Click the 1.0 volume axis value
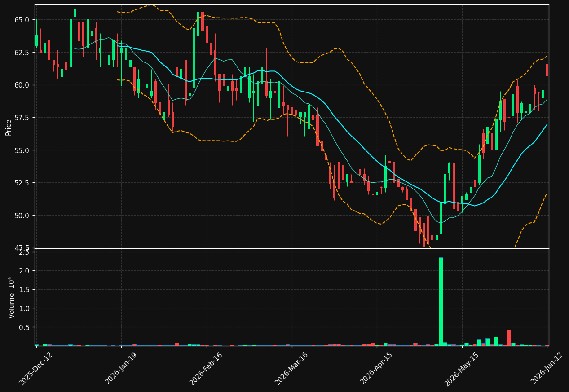This screenshot has height=392, width=569. 24,308
